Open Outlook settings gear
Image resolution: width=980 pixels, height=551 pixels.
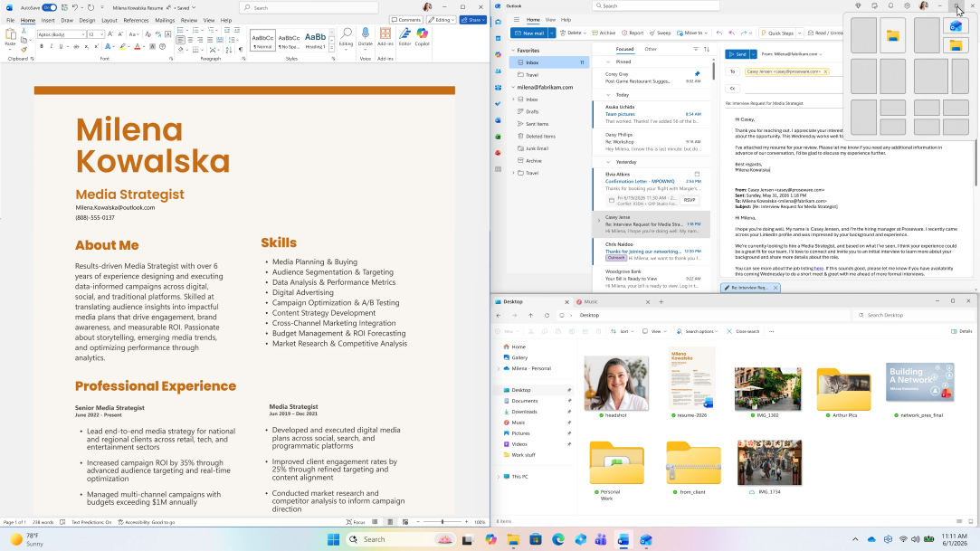pyautogui.click(x=907, y=6)
